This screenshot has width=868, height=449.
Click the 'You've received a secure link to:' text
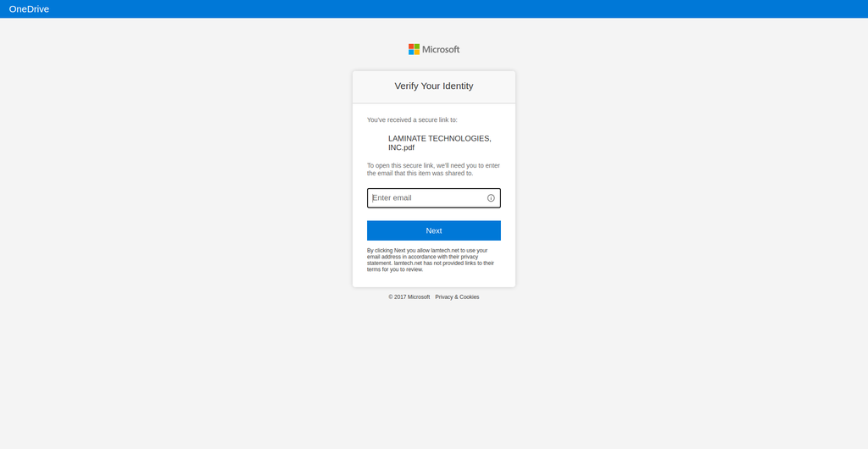[413, 120]
